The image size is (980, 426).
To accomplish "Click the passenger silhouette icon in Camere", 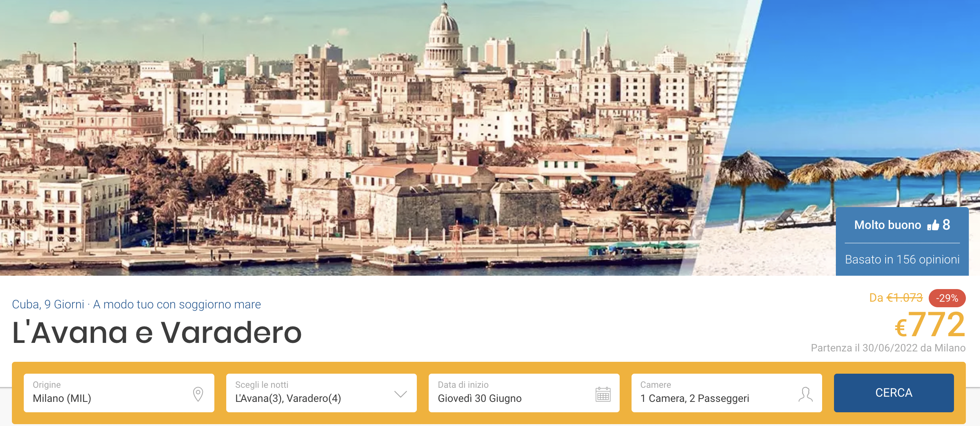I will click(805, 394).
